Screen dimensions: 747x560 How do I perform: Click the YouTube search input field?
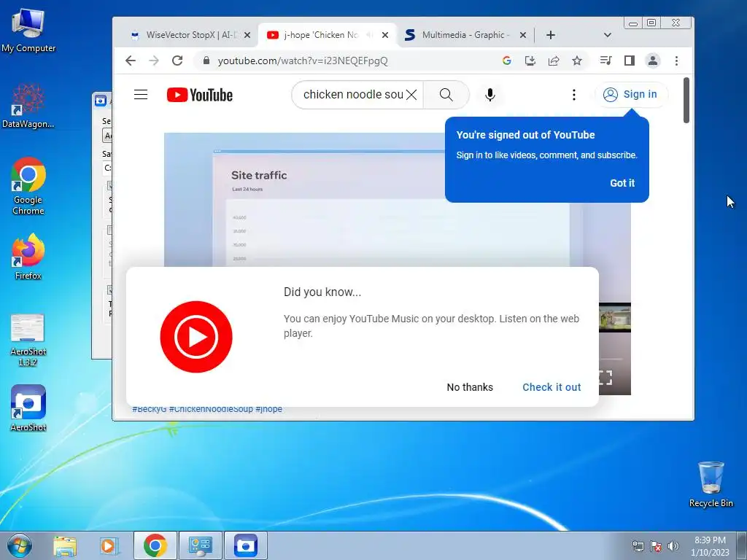[x=352, y=95]
